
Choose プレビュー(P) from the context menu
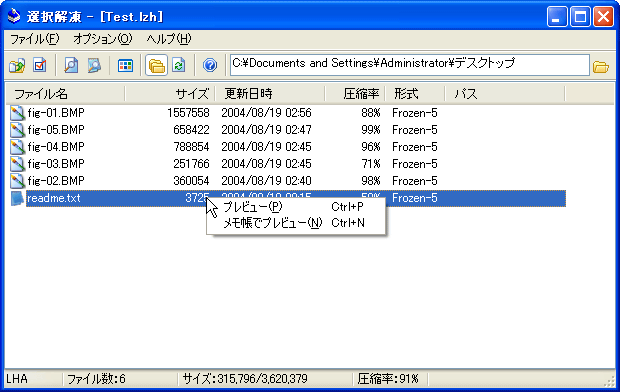[296, 207]
